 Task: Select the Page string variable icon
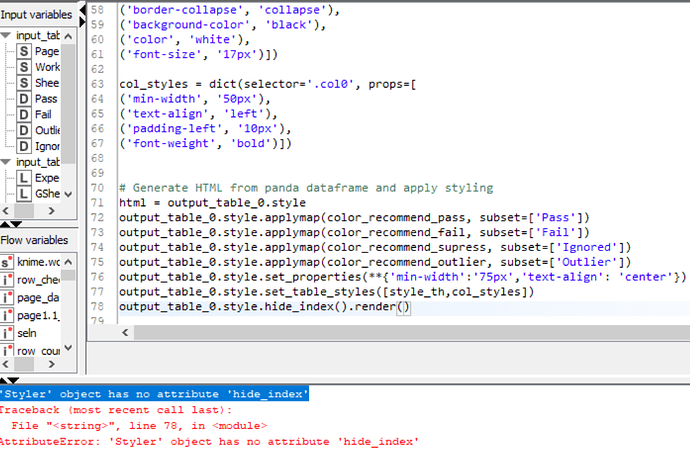coord(24,51)
